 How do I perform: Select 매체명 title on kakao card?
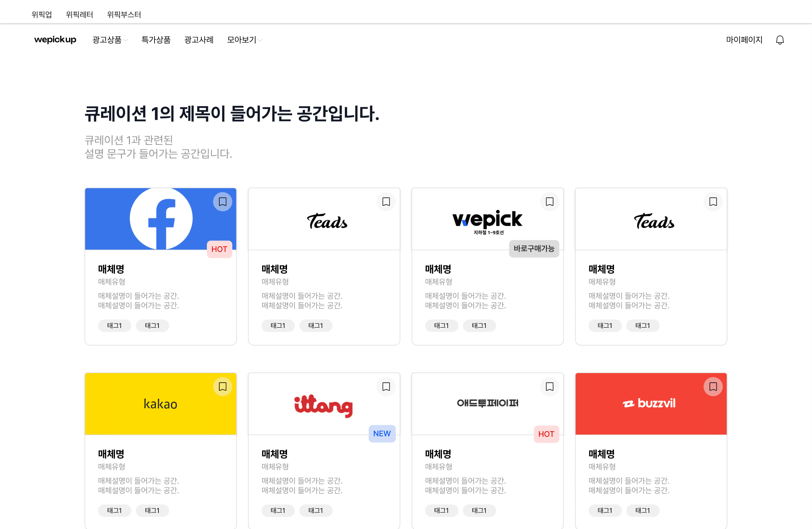click(x=111, y=454)
